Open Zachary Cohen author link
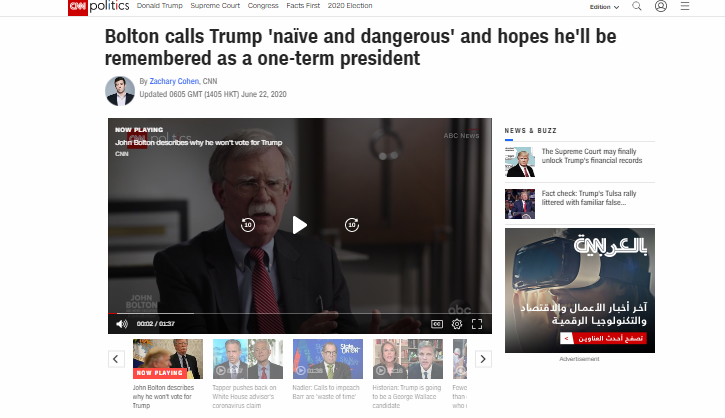The height and width of the screenshot is (418, 725). (174, 81)
